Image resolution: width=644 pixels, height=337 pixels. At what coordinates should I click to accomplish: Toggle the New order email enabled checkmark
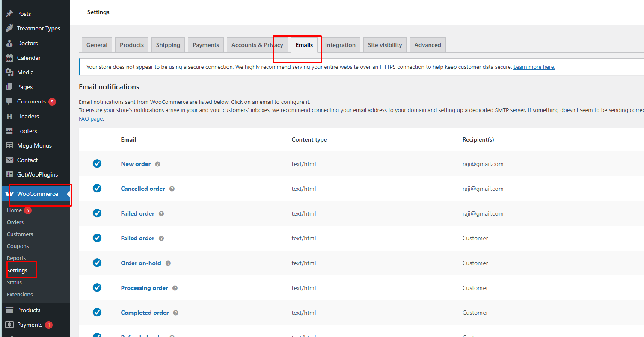pyautogui.click(x=97, y=163)
